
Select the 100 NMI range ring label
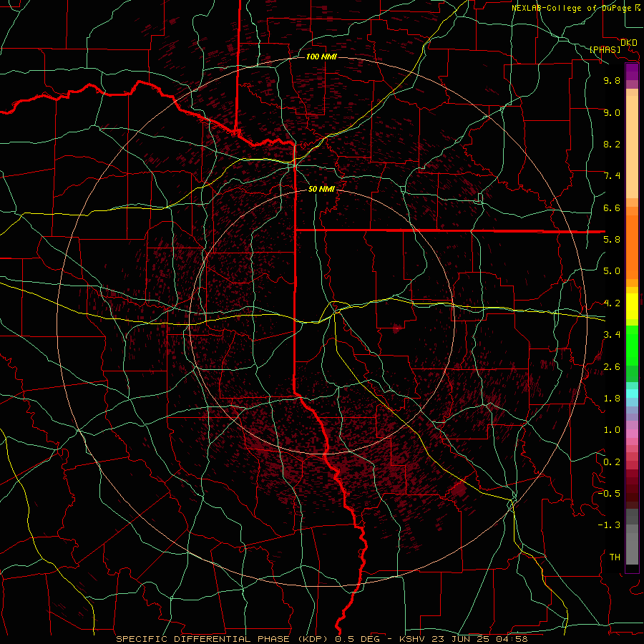point(321,57)
